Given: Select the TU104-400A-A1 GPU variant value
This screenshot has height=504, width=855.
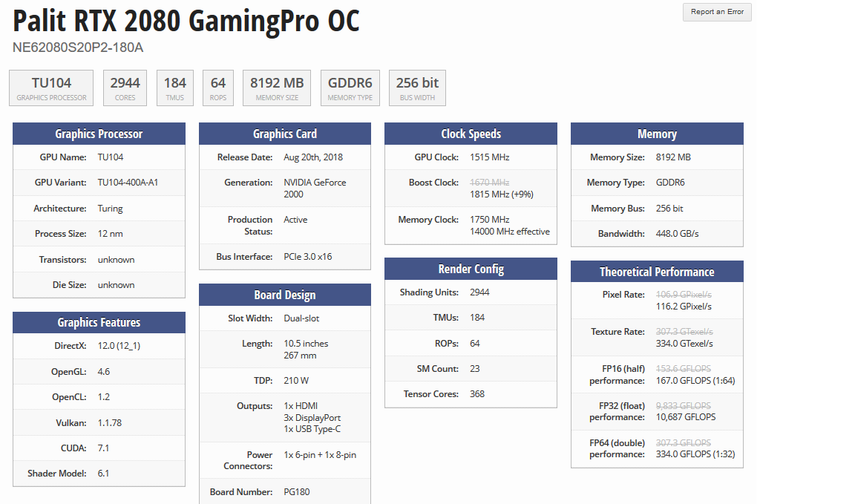Looking at the screenshot, I should coord(128,182).
